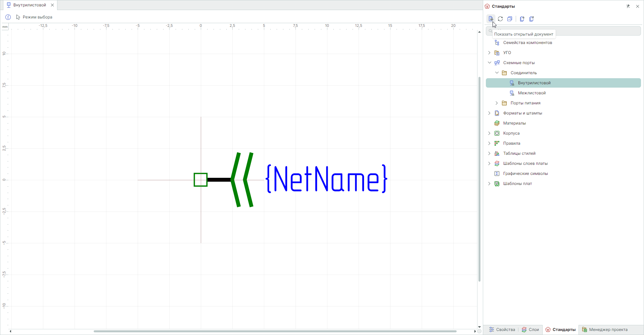
Task: Open the Менеджер проекта tab
Action: click(x=605, y=330)
